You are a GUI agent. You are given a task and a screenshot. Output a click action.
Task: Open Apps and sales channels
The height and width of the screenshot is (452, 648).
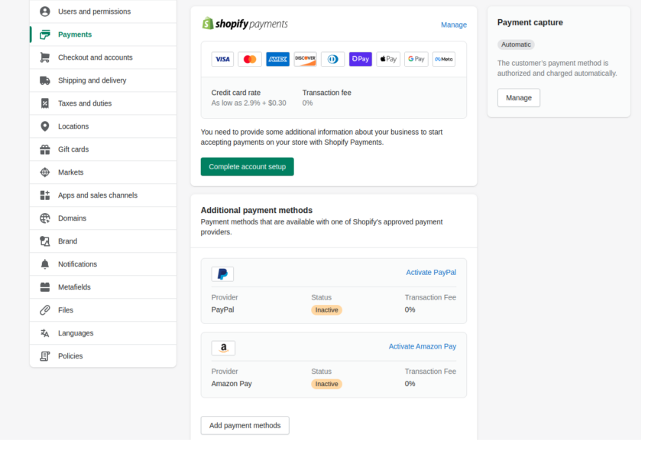[103, 195]
